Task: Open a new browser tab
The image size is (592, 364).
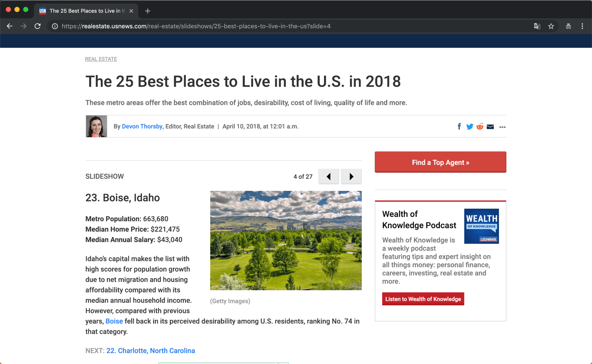Action: [x=148, y=11]
